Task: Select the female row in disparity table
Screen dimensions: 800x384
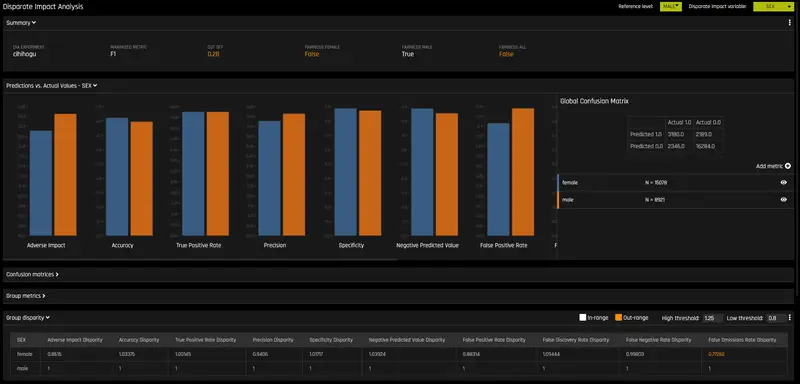Action: pos(399,354)
